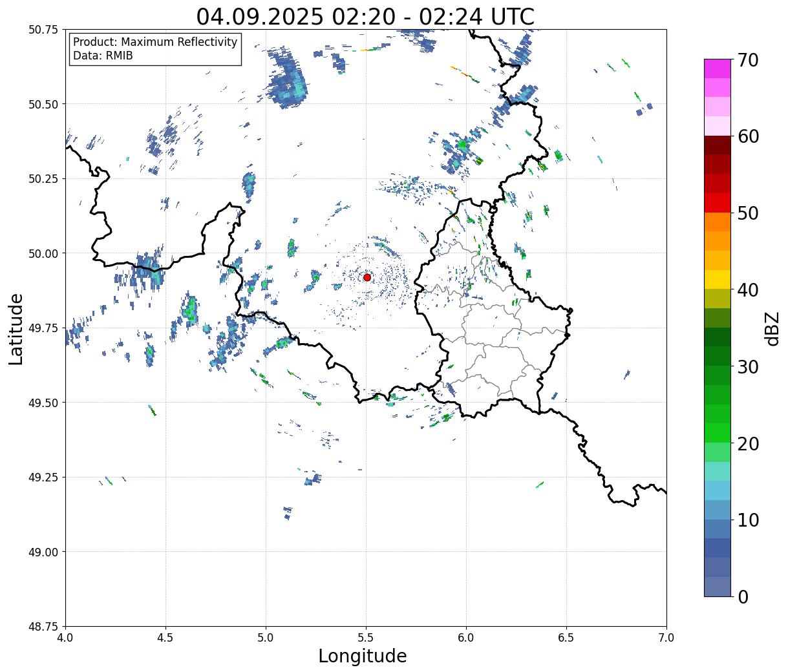
Task: Click longitude tick label 4.0
Action: click(65, 638)
